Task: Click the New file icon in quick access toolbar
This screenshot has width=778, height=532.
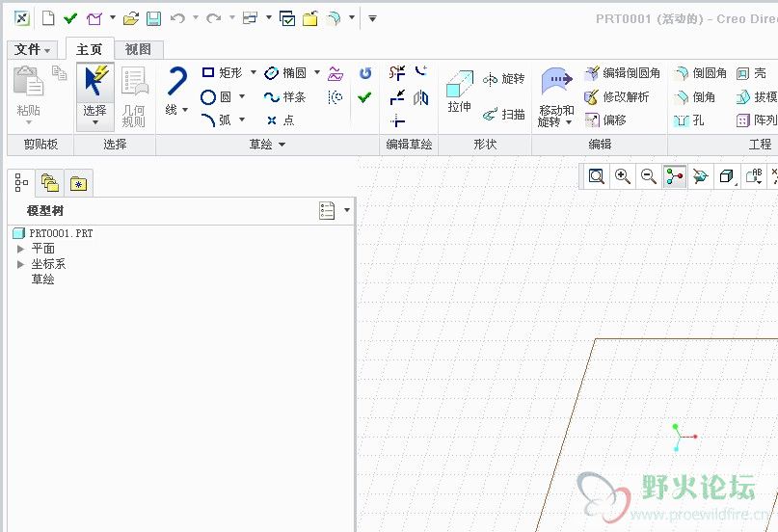Action: (x=48, y=18)
